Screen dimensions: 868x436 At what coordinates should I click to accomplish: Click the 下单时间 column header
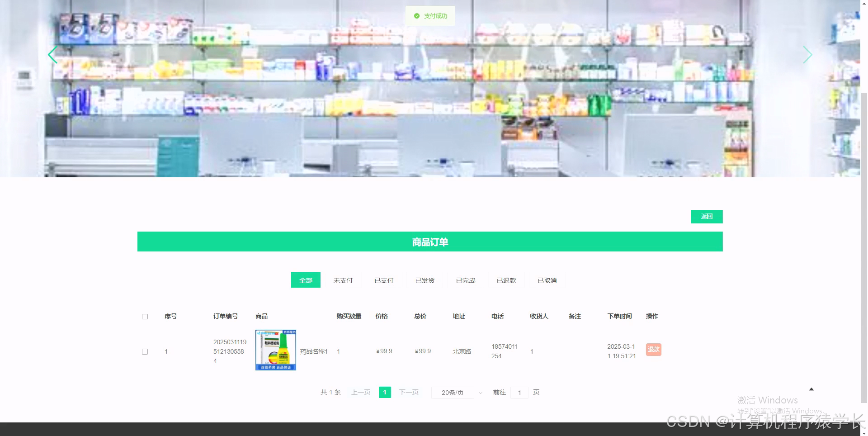[619, 316]
